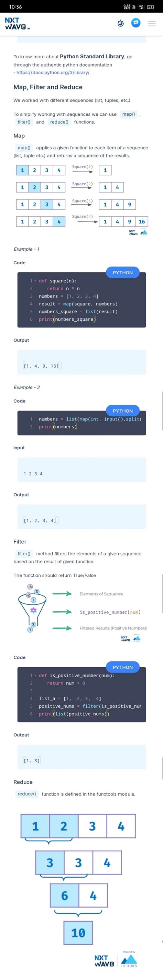Viewport: 163px width, 980px height.
Task: Open the docs.python.org library link
Action: (53, 72)
